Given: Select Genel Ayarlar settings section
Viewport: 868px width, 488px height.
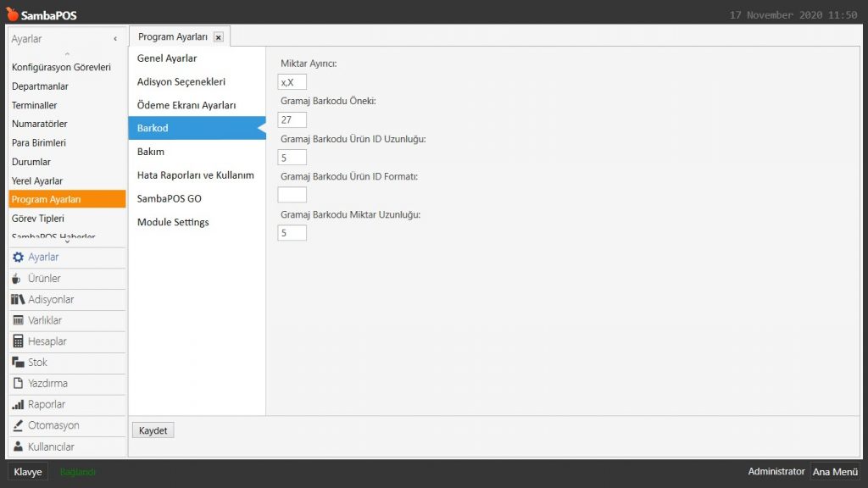Looking at the screenshot, I should 167,58.
